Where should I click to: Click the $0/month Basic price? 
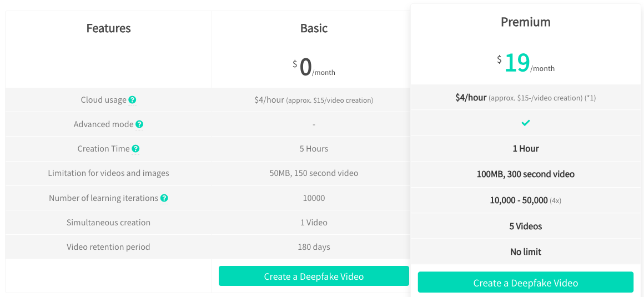314,67
